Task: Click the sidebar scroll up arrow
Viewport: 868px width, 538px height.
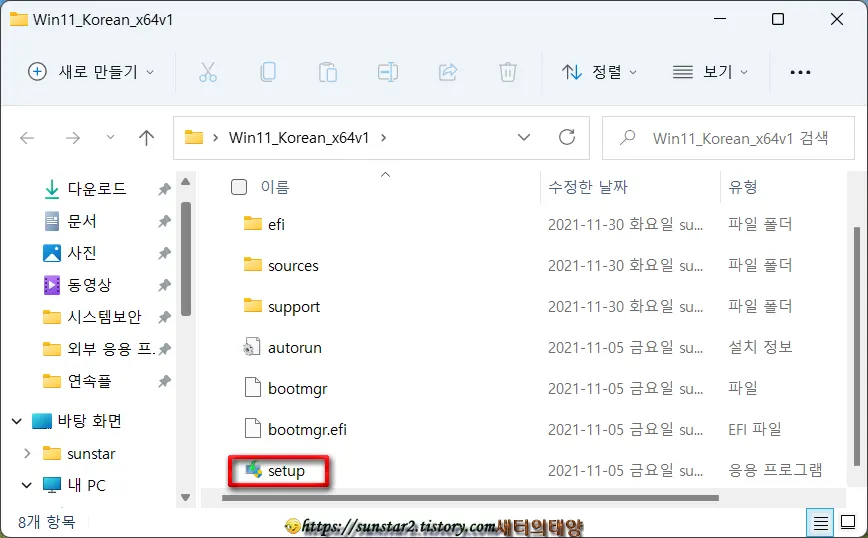Action: [185, 182]
